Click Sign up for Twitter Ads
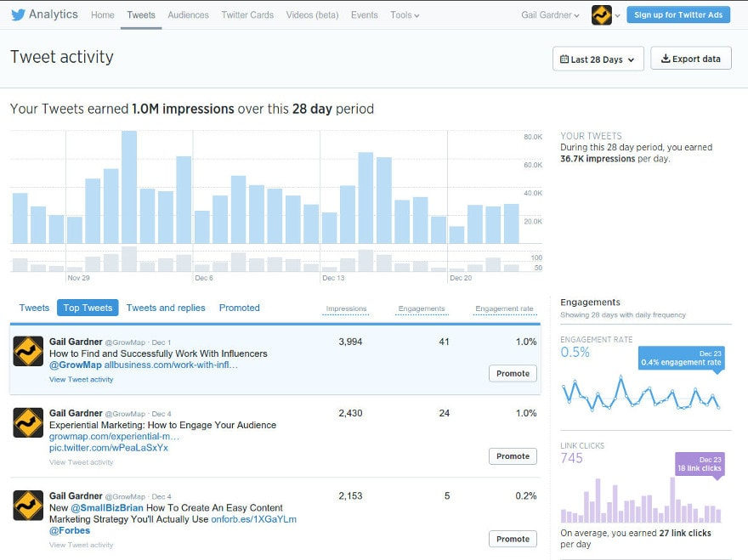 pyautogui.click(x=678, y=14)
